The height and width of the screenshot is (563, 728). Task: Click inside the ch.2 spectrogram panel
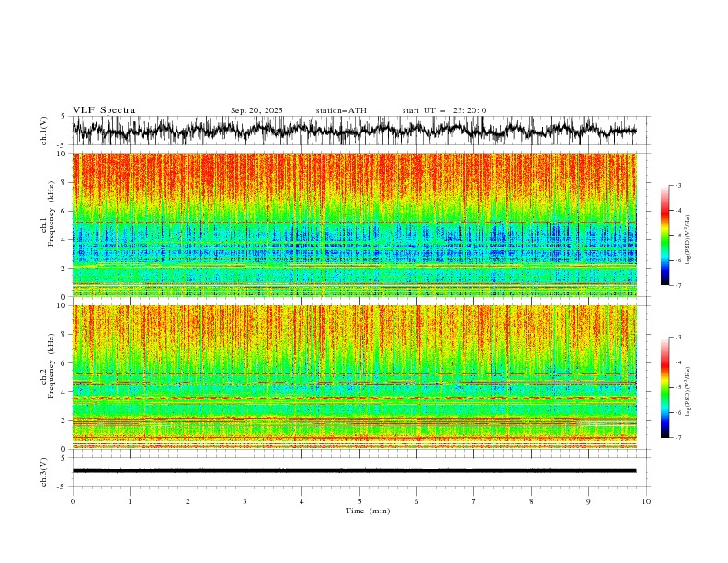click(354, 377)
